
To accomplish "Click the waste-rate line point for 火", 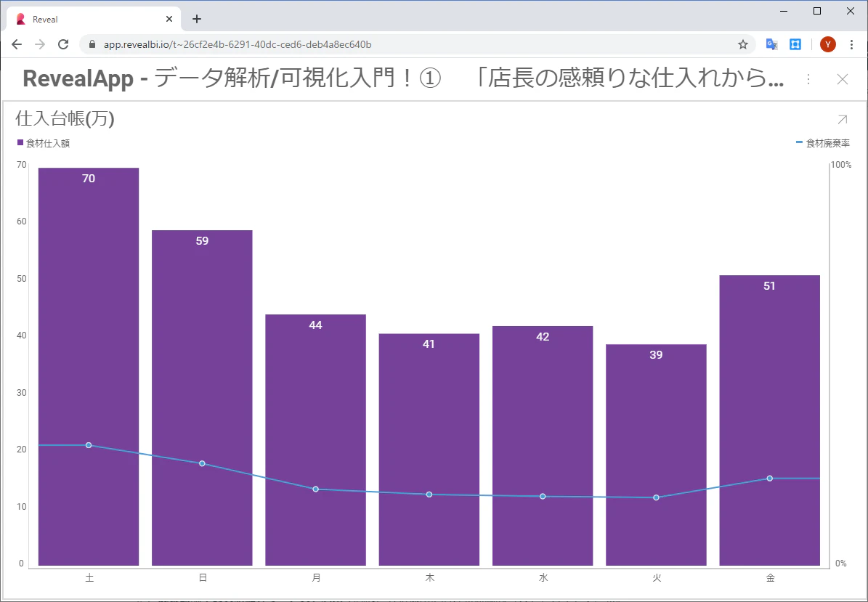I will tap(656, 497).
